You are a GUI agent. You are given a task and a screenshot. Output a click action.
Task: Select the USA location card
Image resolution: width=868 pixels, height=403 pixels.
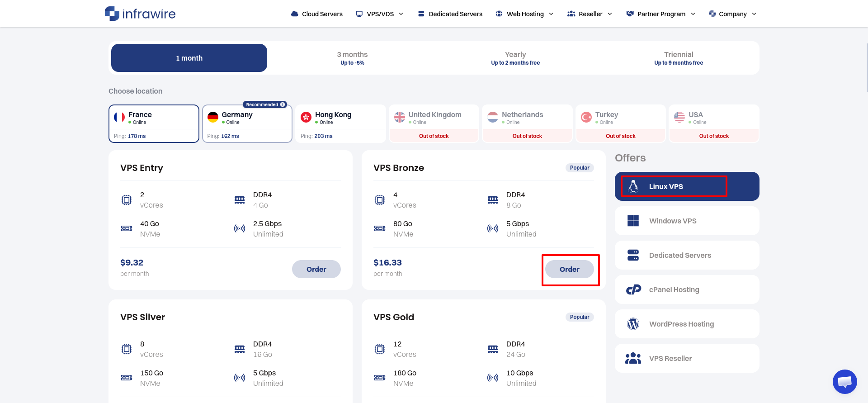click(714, 123)
